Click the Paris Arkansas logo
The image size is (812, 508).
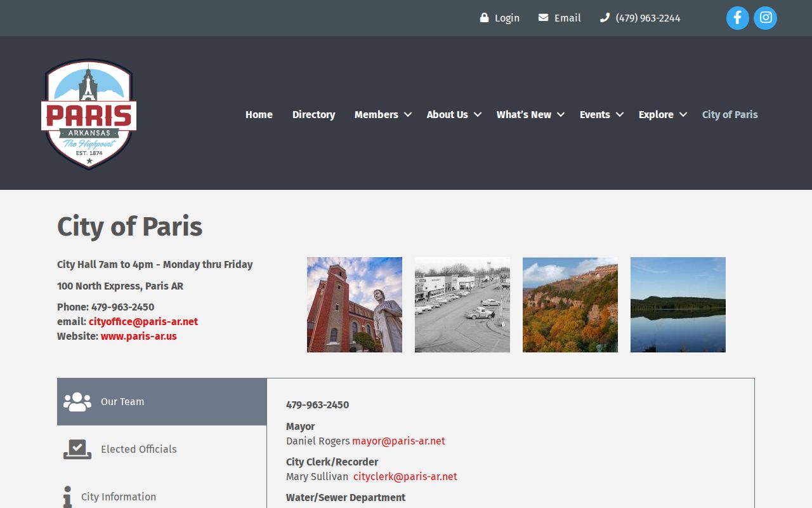[89, 114]
